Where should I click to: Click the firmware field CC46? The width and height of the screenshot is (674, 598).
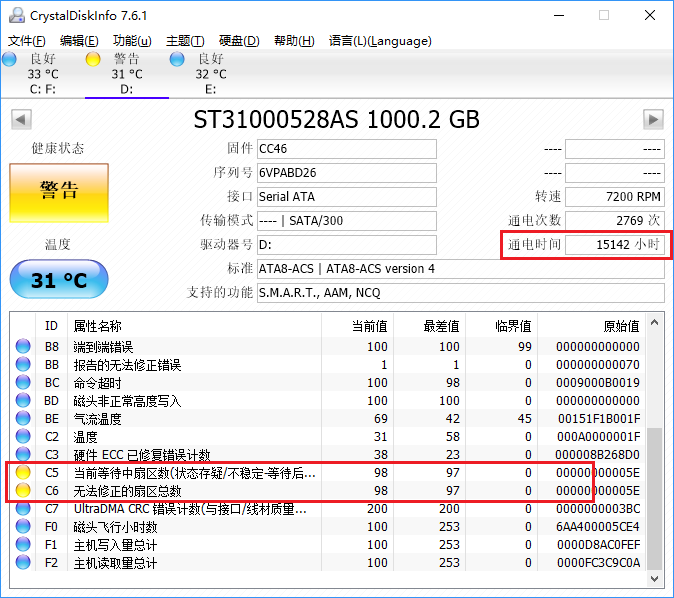(347, 149)
